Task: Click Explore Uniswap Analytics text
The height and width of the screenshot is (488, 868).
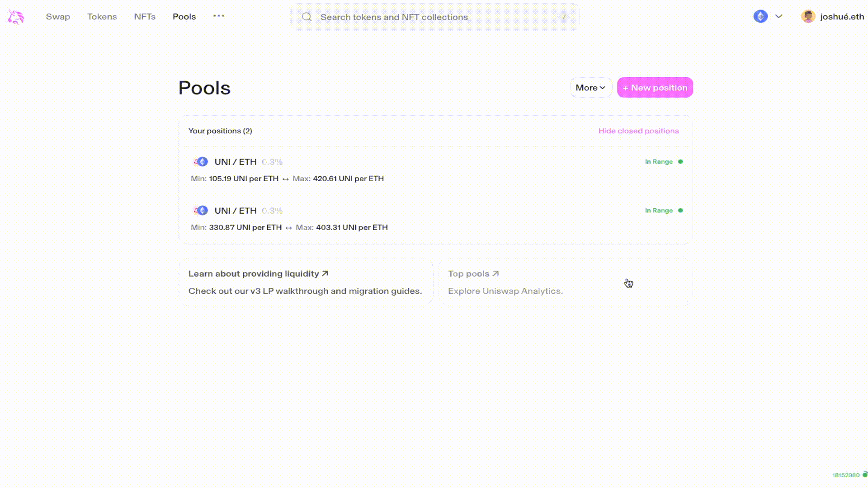Action: click(x=505, y=291)
